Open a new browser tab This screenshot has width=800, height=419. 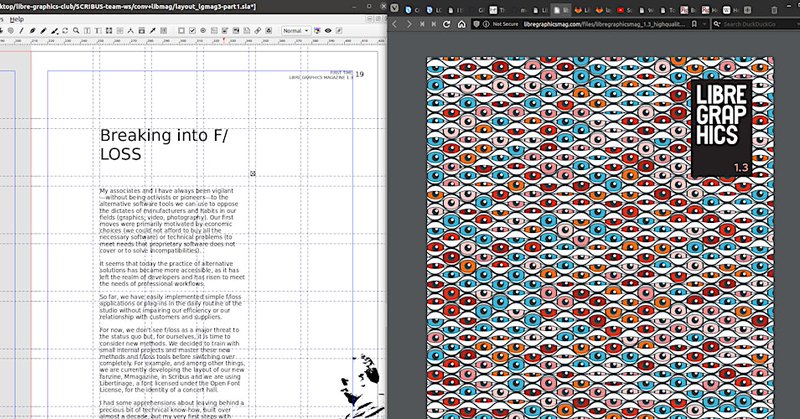[747, 10]
